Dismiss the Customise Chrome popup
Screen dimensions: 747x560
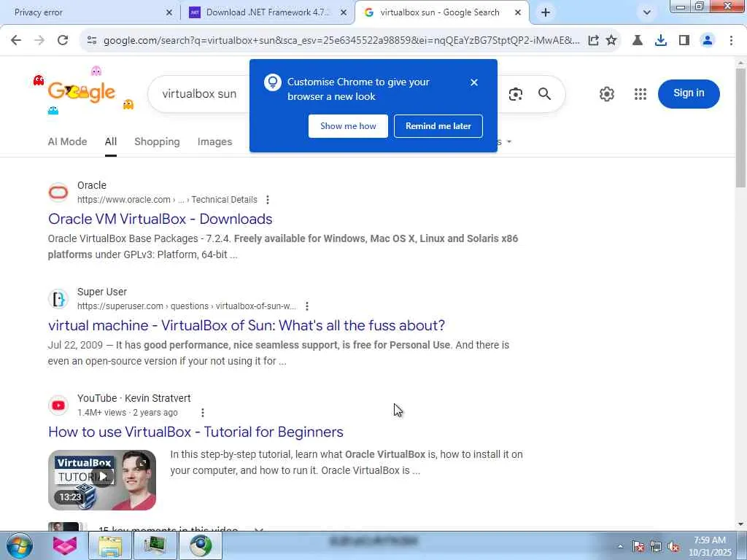tap(473, 82)
